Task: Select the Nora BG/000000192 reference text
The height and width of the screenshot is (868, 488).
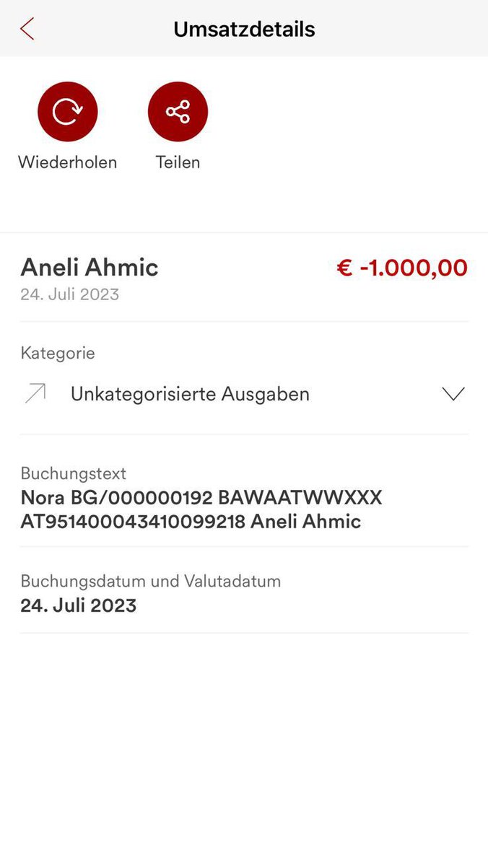Action: (116, 498)
